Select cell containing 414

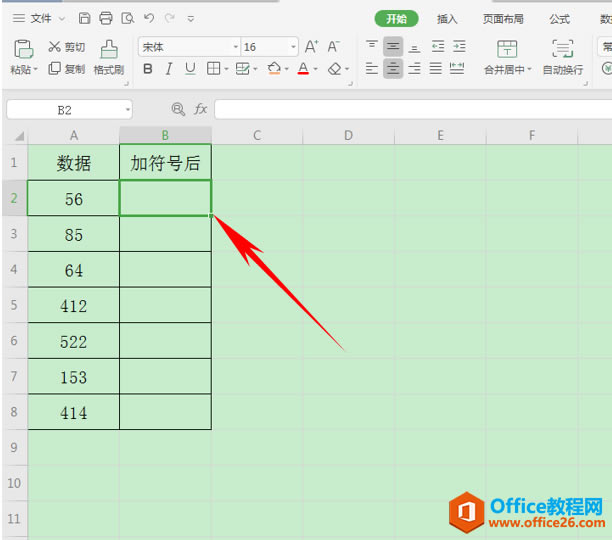click(x=73, y=412)
